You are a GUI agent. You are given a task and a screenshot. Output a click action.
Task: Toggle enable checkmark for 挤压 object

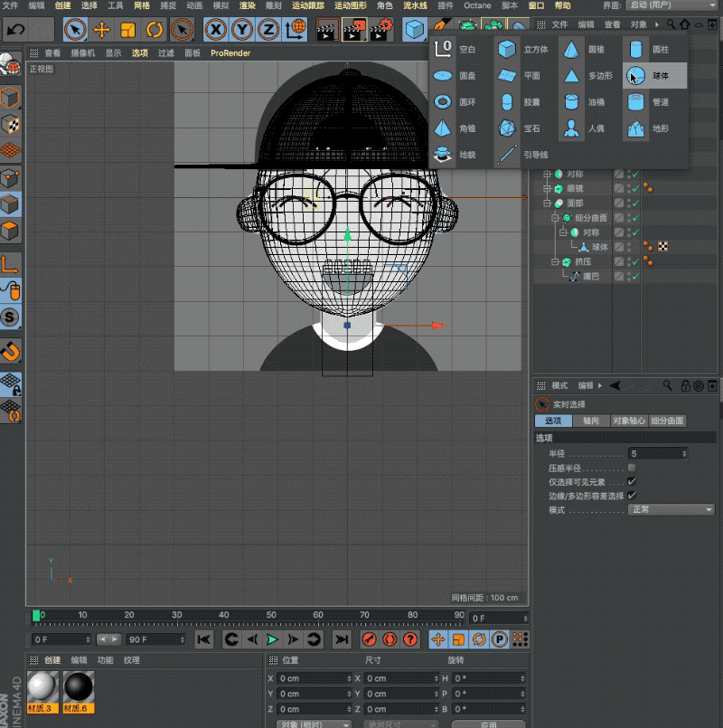tap(634, 262)
